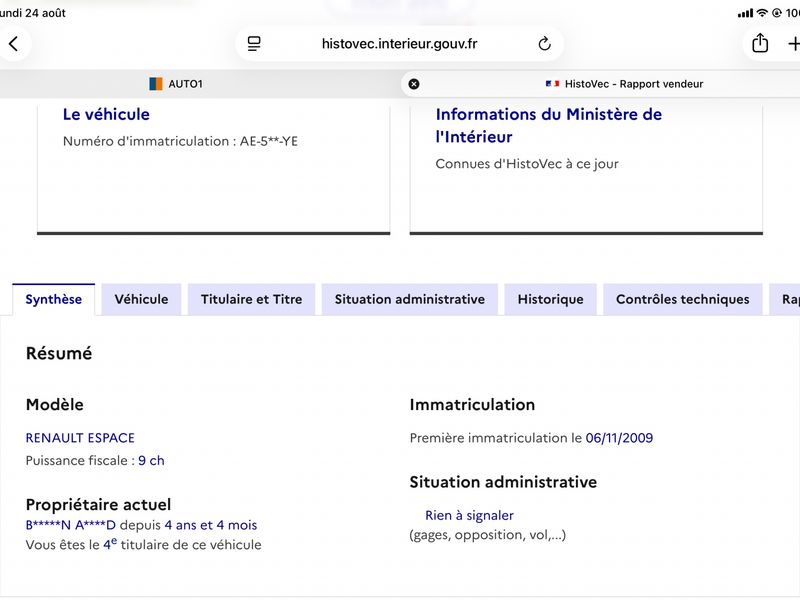Click the histovec.interieur.gouv.fr address field
Viewport: 800px width, 600px height.
click(399, 44)
